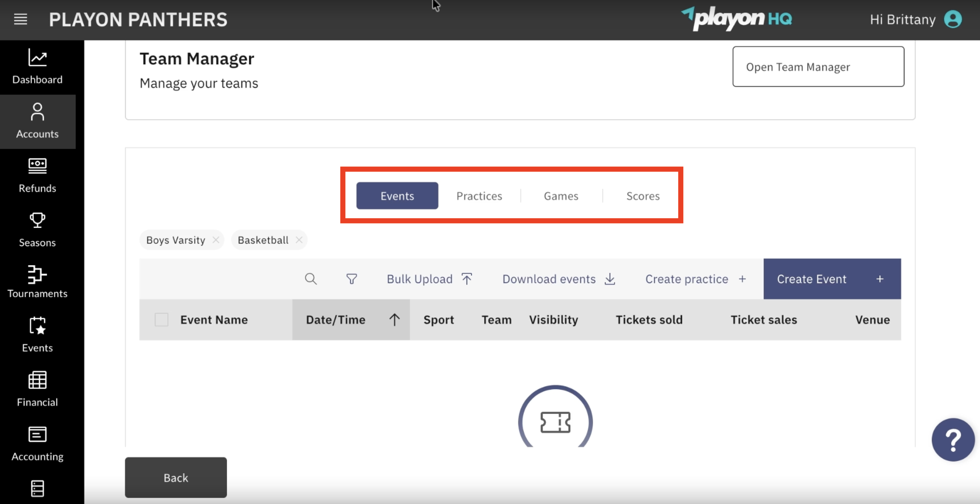This screenshot has height=504, width=980.
Task: Switch to the Scores tab
Action: point(643,196)
